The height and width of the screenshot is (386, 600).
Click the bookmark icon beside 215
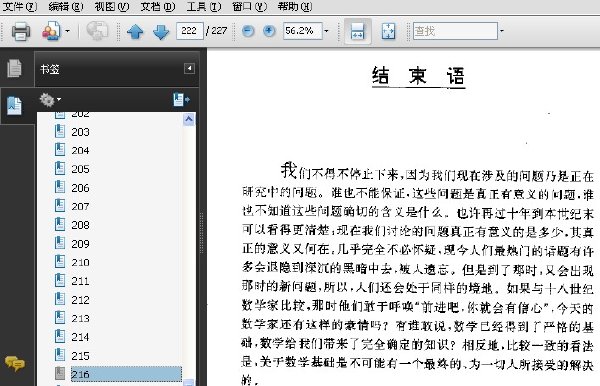click(x=60, y=355)
